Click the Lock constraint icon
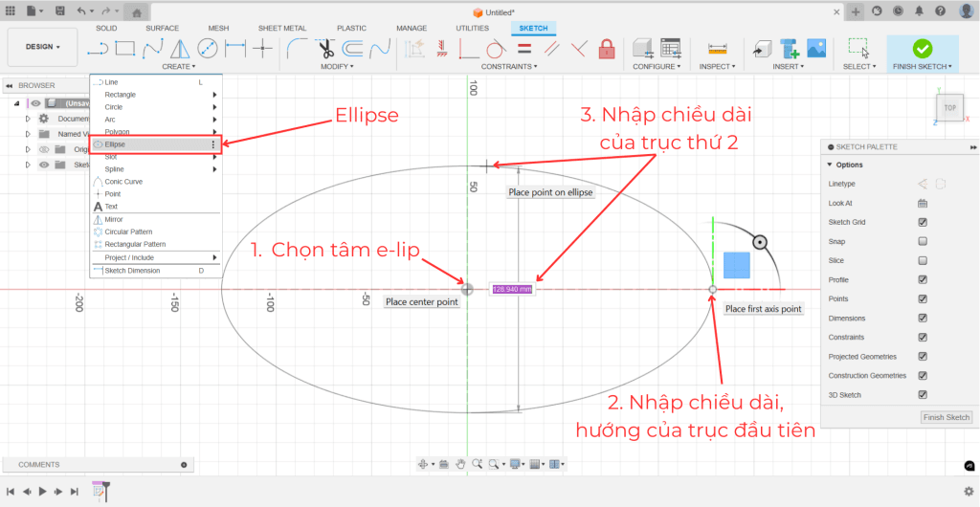Screen dimensions: 980x507 point(606,48)
